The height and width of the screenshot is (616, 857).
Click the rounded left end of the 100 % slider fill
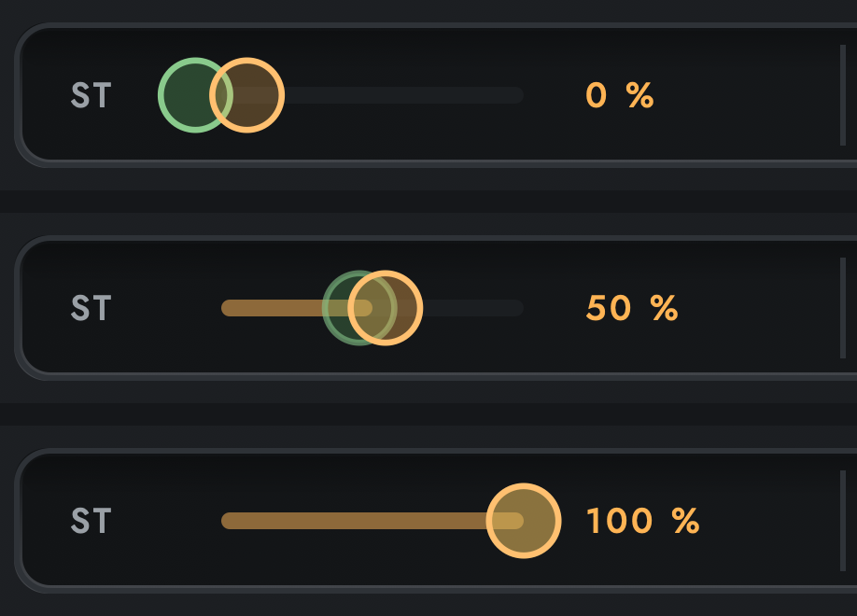(230, 521)
